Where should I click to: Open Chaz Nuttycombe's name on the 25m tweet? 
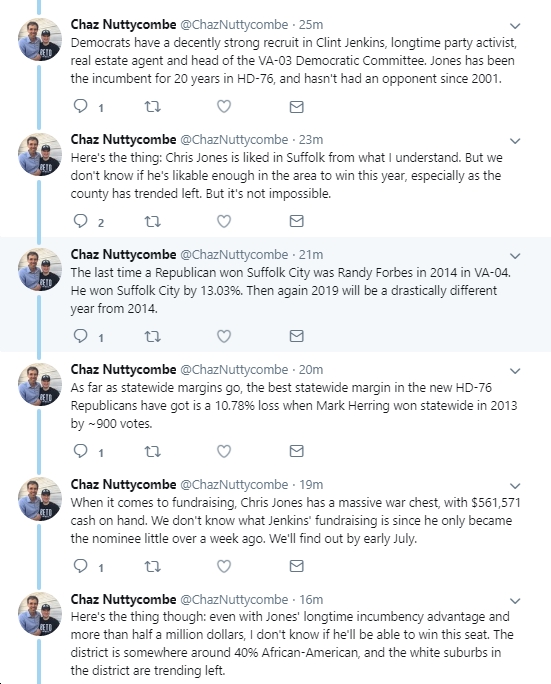(123, 24)
